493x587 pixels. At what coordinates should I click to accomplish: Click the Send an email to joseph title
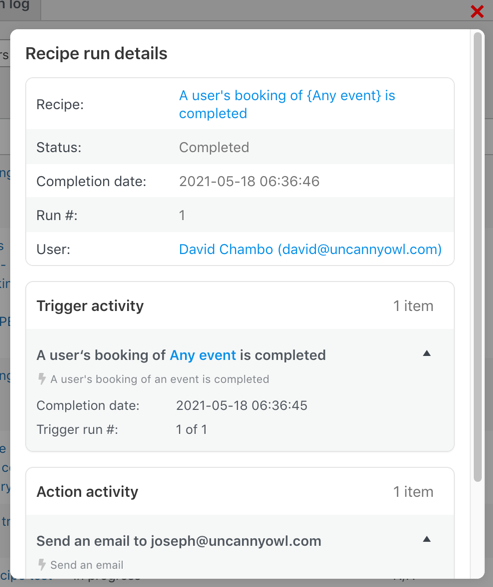179,541
